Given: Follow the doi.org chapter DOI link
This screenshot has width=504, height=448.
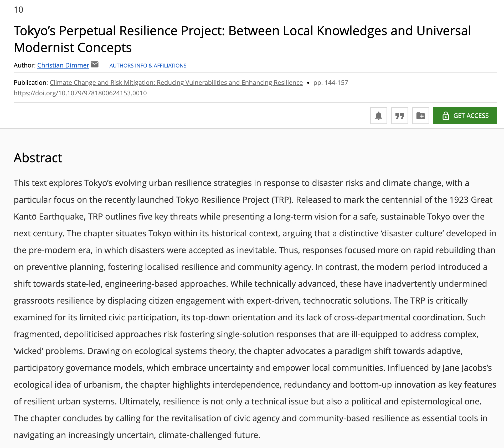Looking at the screenshot, I should pyautogui.click(x=80, y=93).
